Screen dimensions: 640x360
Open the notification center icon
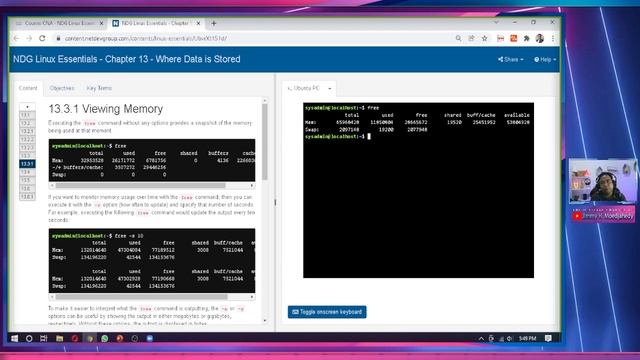pyautogui.click(x=548, y=338)
